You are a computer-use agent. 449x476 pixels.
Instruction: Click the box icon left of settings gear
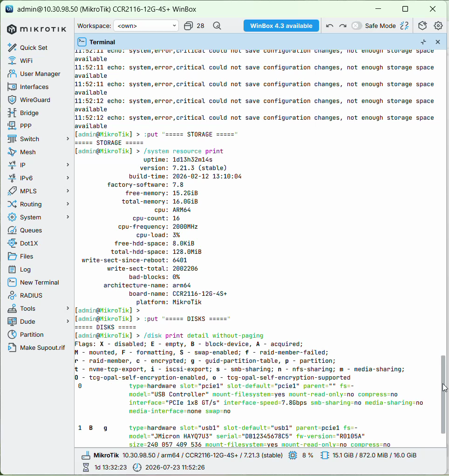pyautogui.click(x=422, y=26)
